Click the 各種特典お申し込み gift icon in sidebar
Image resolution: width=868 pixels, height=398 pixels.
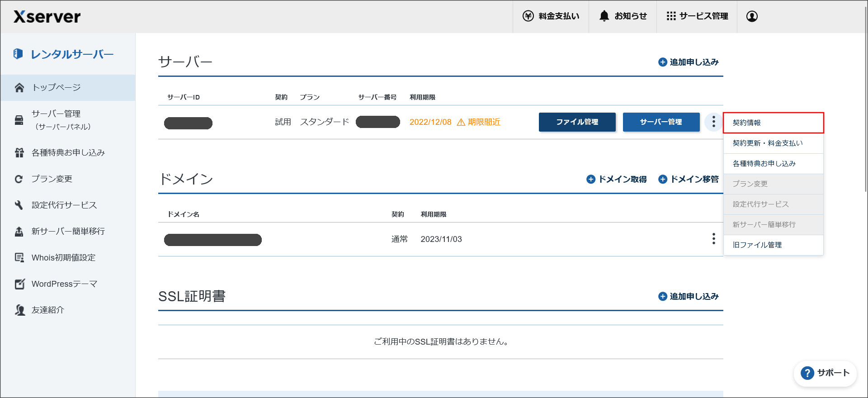click(x=19, y=153)
